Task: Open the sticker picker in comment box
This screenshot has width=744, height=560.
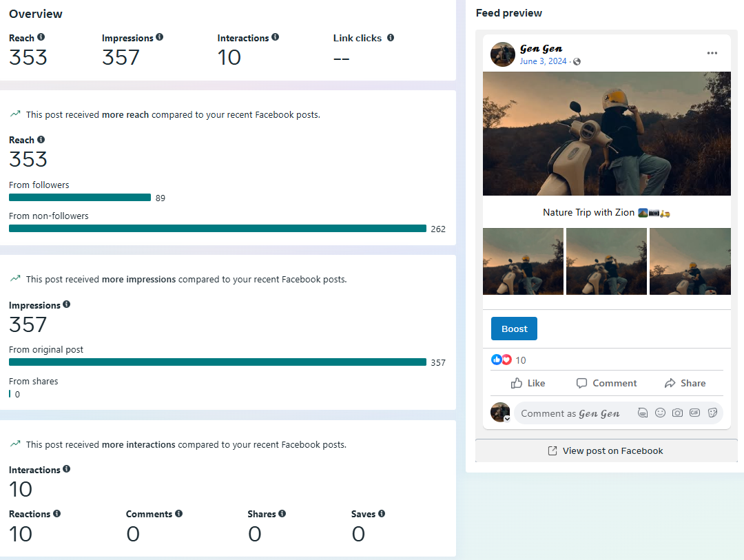Action: (x=712, y=413)
